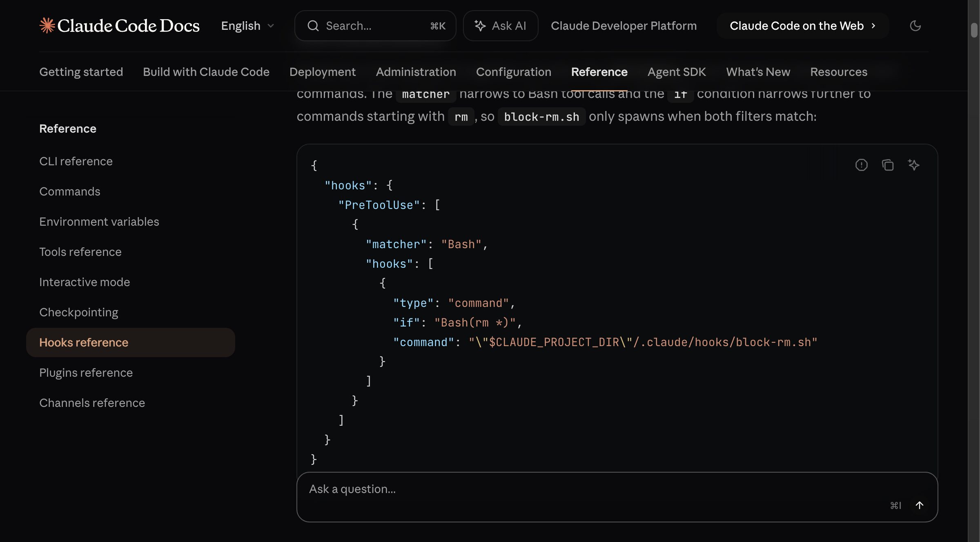Select the Configuration tab
The height and width of the screenshot is (542, 980).
pos(514,72)
